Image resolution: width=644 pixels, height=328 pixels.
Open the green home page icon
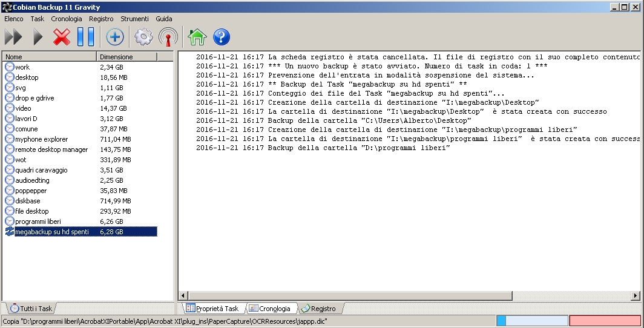pos(197,37)
